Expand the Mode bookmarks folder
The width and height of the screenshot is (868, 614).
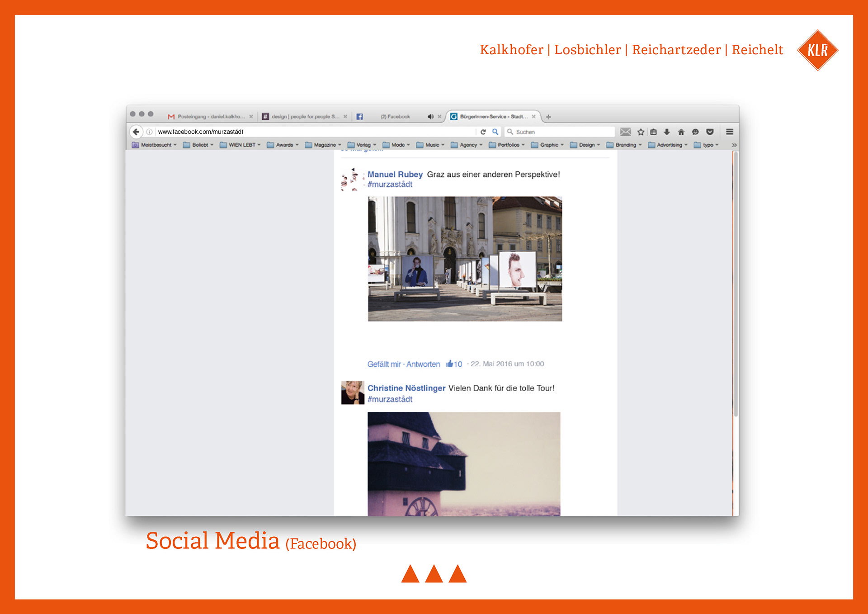(x=396, y=145)
